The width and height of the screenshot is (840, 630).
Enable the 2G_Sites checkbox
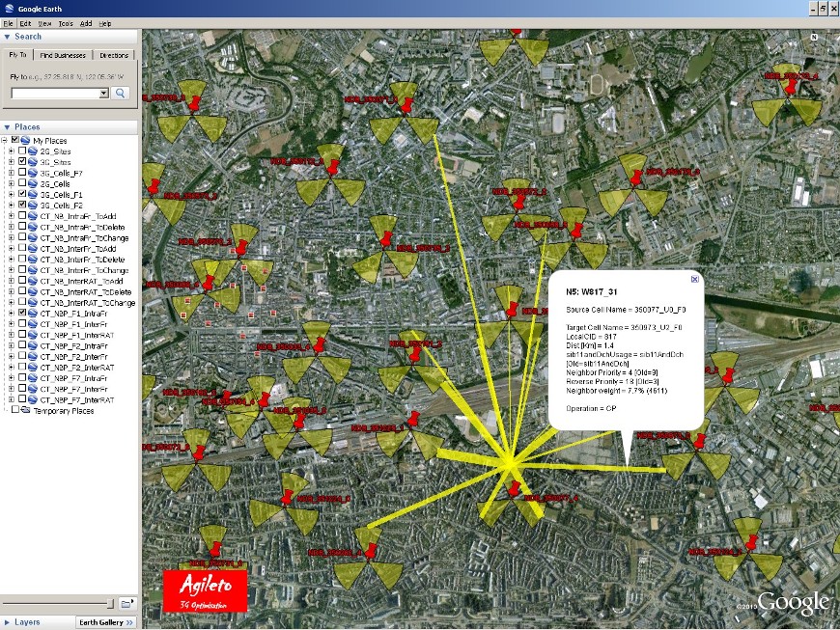click(x=21, y=151)
